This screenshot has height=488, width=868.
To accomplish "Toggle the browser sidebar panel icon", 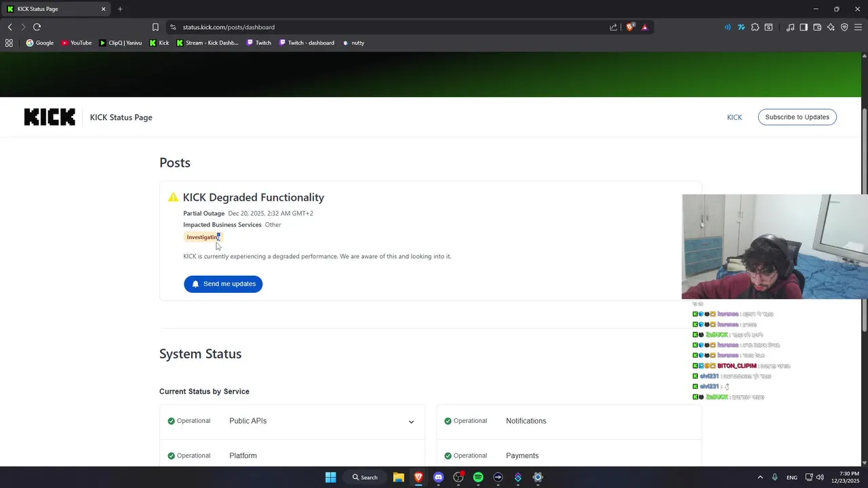I will tap(804, 27).
